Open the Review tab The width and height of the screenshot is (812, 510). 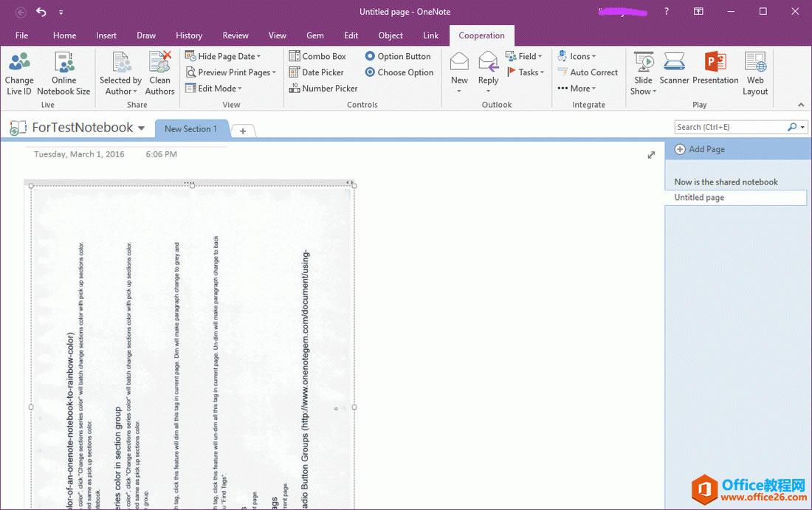235,35
